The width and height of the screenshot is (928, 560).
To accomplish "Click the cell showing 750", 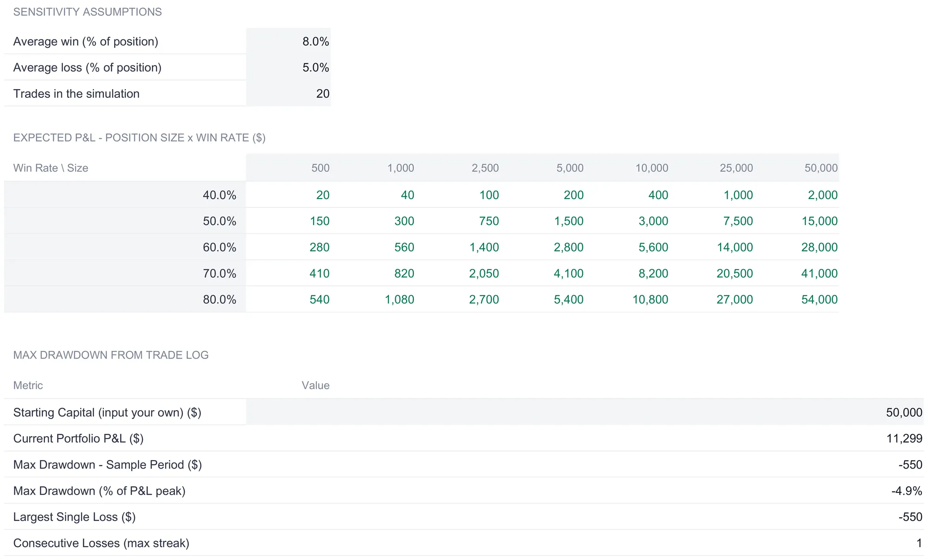I will click(489, 221).
